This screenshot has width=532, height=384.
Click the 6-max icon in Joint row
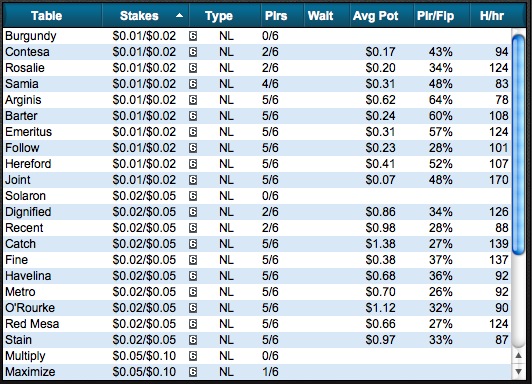pyautogui.click(x=193, y=180)
